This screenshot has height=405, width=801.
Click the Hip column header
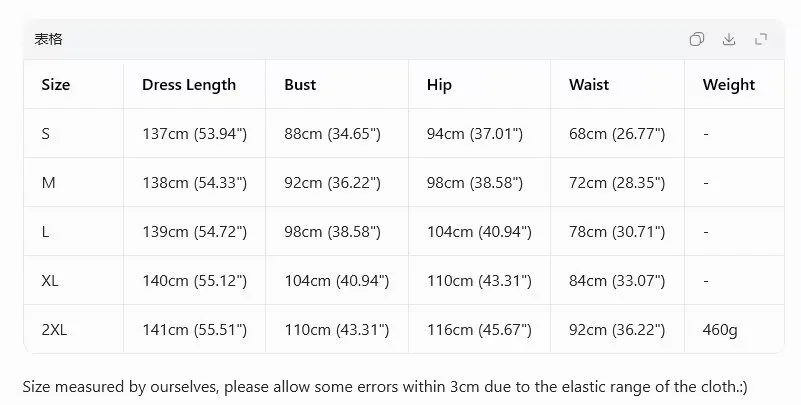coord(439,85)
